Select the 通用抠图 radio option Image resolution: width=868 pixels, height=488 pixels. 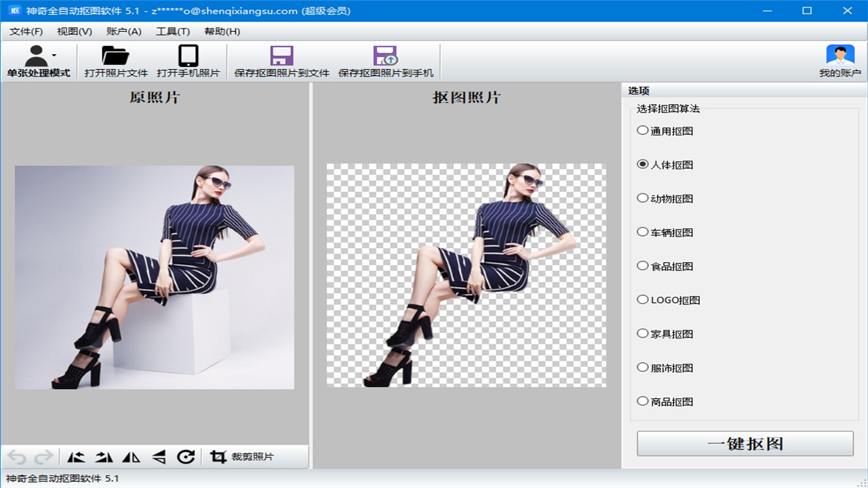643,131
